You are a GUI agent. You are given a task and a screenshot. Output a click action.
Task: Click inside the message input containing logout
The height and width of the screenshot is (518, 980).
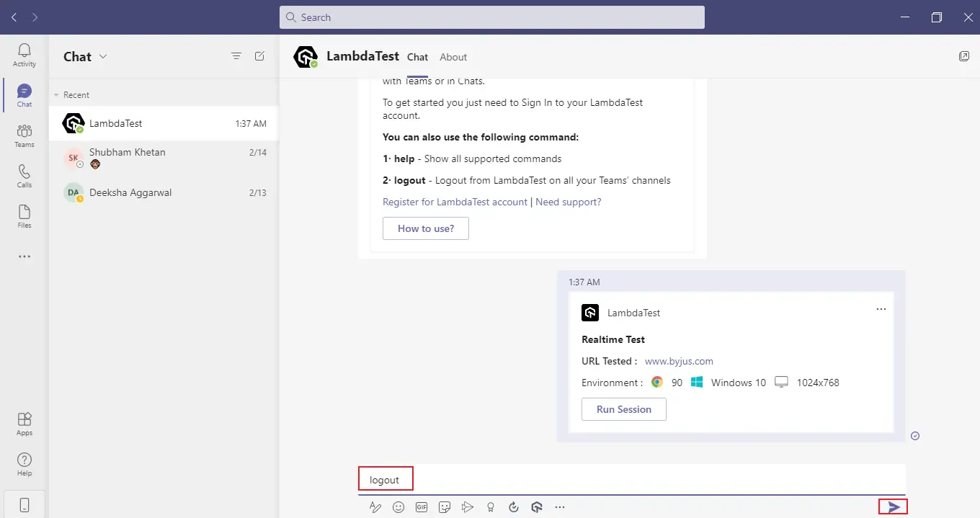[386, 478]
